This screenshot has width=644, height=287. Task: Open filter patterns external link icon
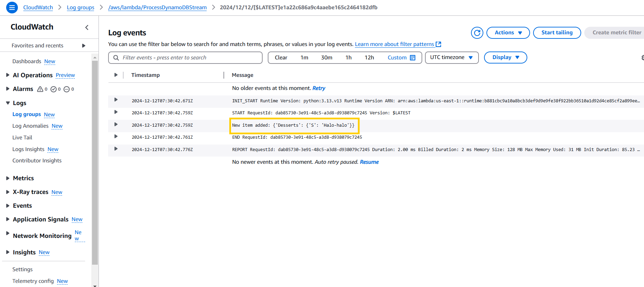point(438,44)
